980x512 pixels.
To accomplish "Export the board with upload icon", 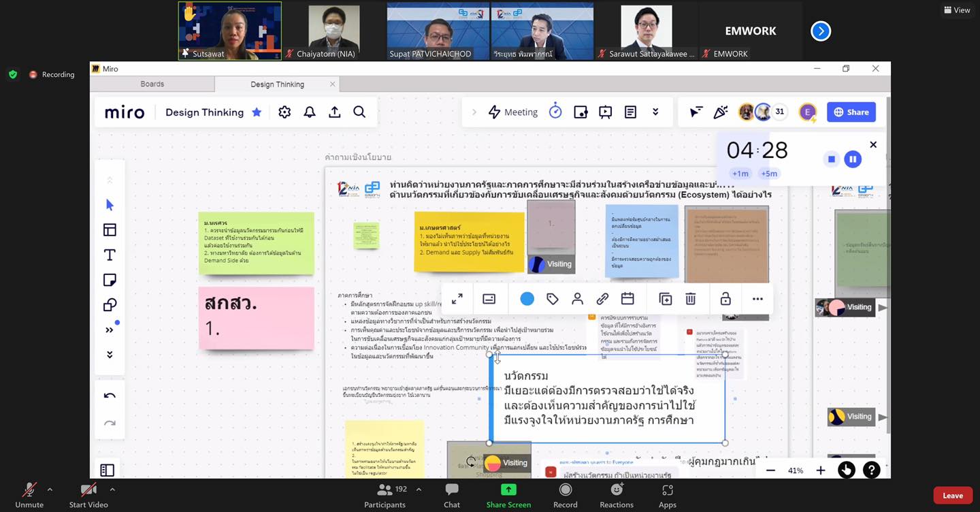I will [335, 112].
